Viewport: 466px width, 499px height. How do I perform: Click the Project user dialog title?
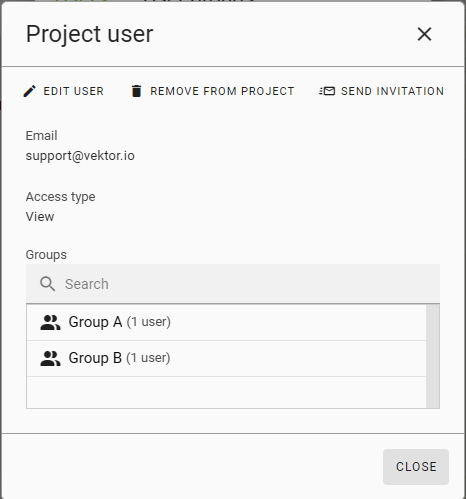click(89, 34)
